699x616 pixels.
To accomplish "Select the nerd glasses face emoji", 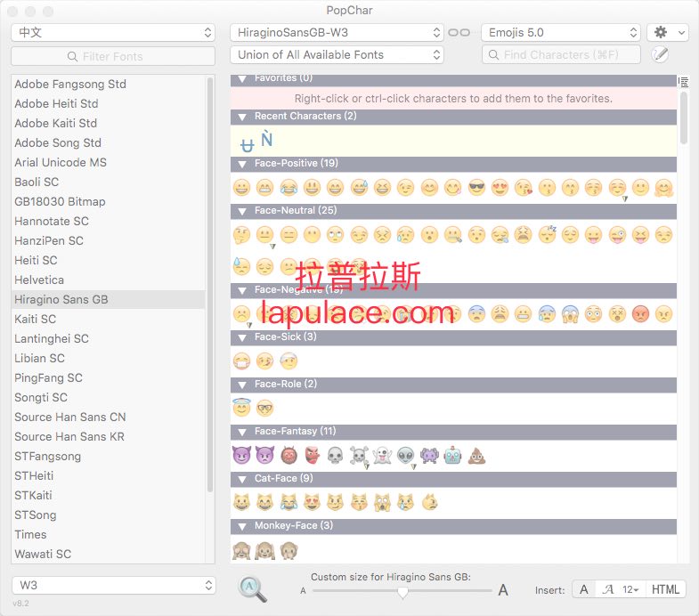I will coord(264,408).
